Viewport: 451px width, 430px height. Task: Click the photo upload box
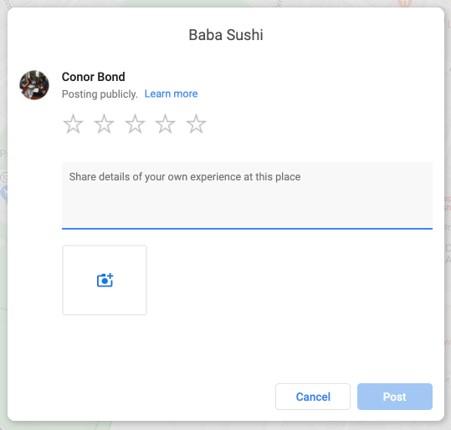pyautogui.click(x=105, y=280)
